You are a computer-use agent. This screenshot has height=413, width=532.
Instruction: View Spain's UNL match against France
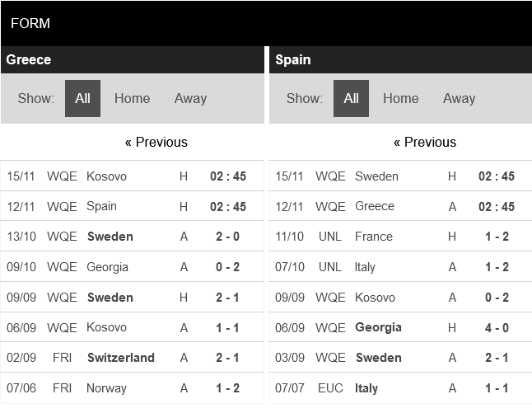(373, 237)
